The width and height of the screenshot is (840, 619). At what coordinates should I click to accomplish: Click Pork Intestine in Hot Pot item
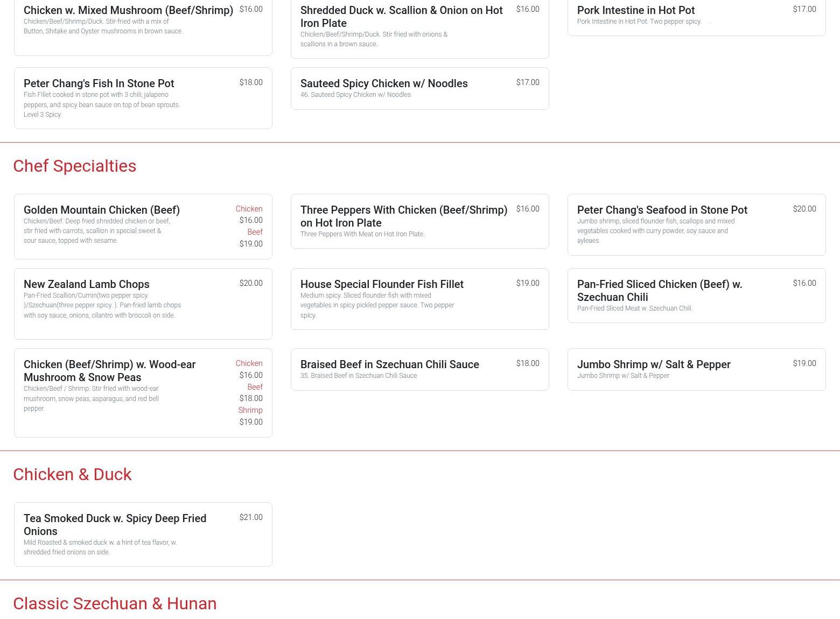tap(635, 10)
